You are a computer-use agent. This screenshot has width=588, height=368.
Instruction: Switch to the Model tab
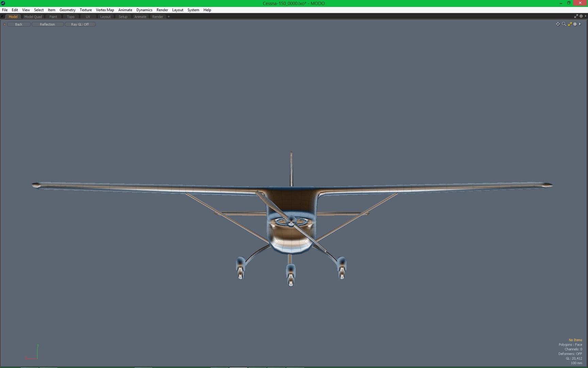point(13,17)
